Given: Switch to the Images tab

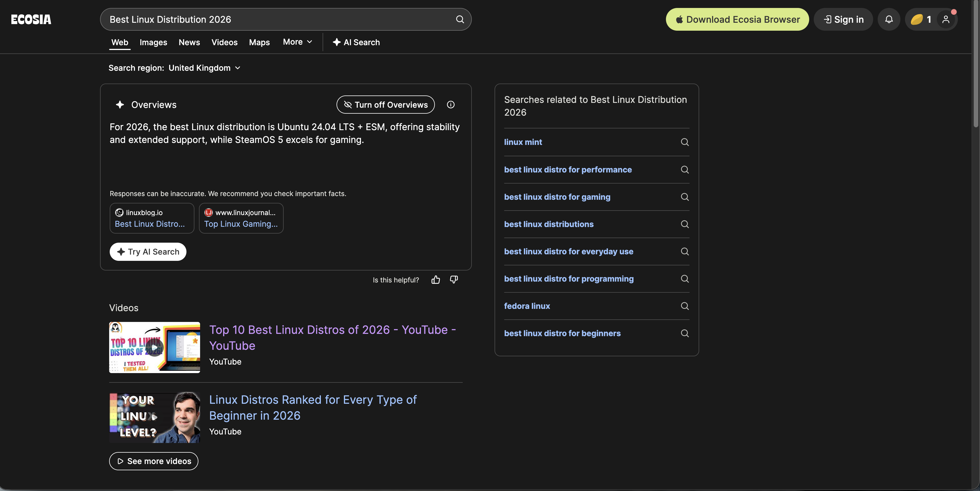Looking at the screenshot, I should point(153,42).
